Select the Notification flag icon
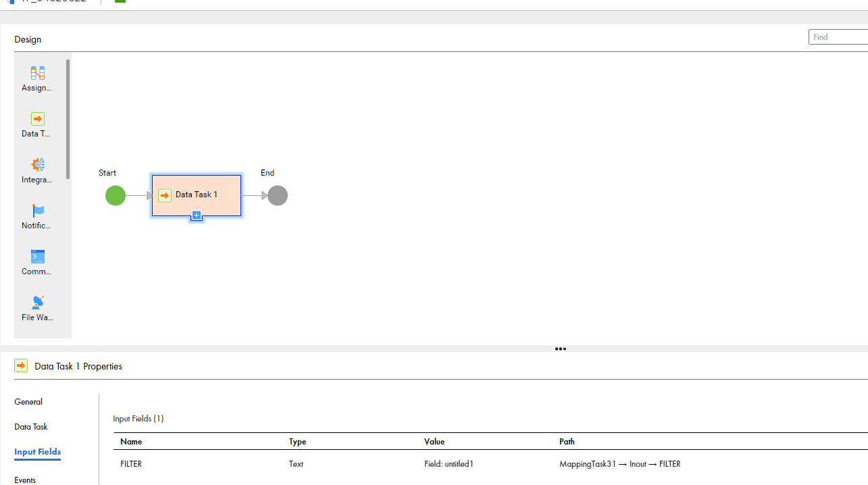 (38, 211)
